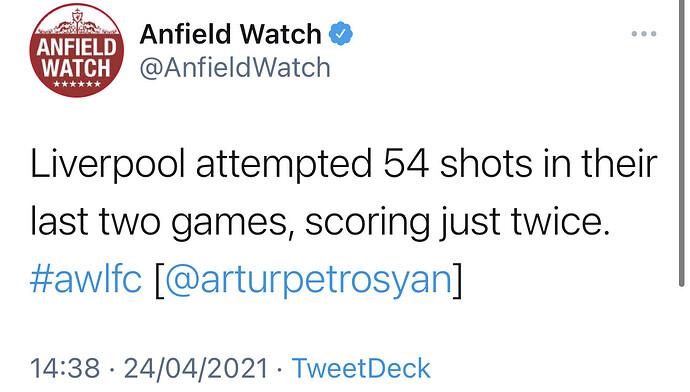Click the crest at top of avatar logo

click(x=77, y=18)
